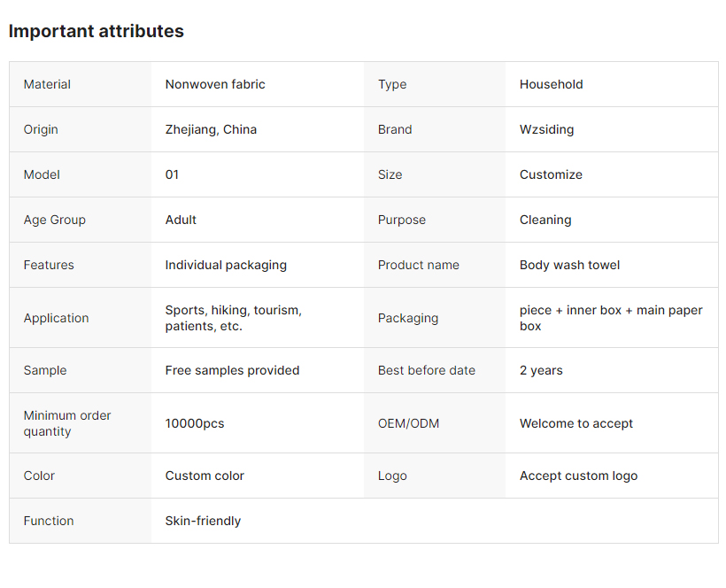The height and width of the screenshot is (588, 726).
Task: Select the Wzsiding brand value
Action: 546,129
